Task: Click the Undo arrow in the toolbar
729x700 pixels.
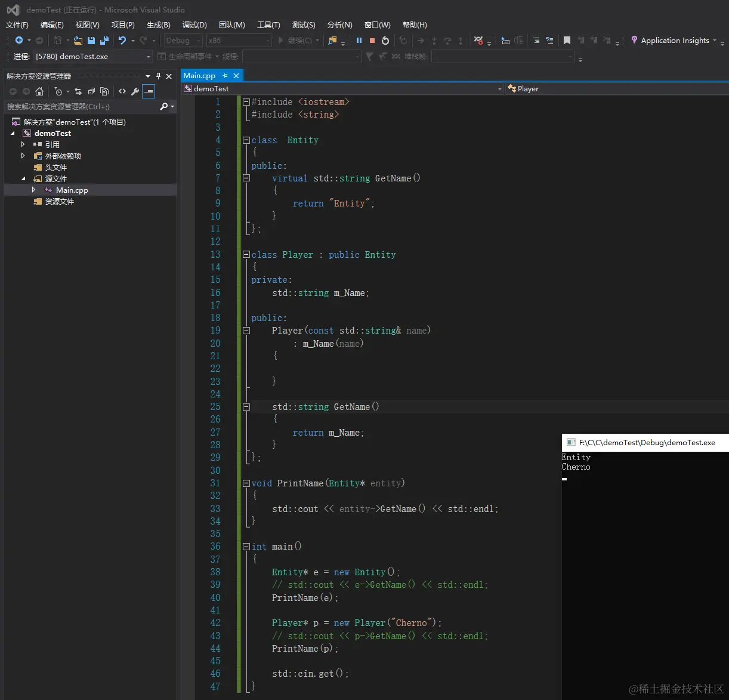Action: pos(122,41)
